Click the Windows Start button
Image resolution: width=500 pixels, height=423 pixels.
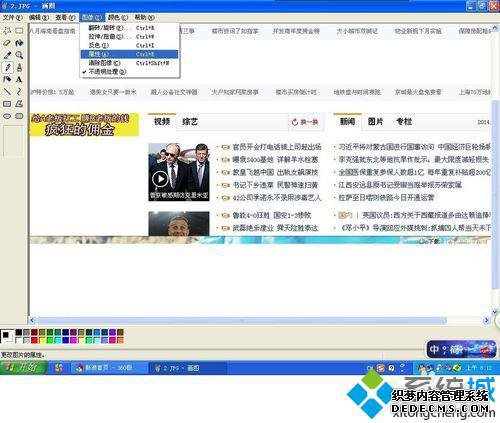pos(23,368)
